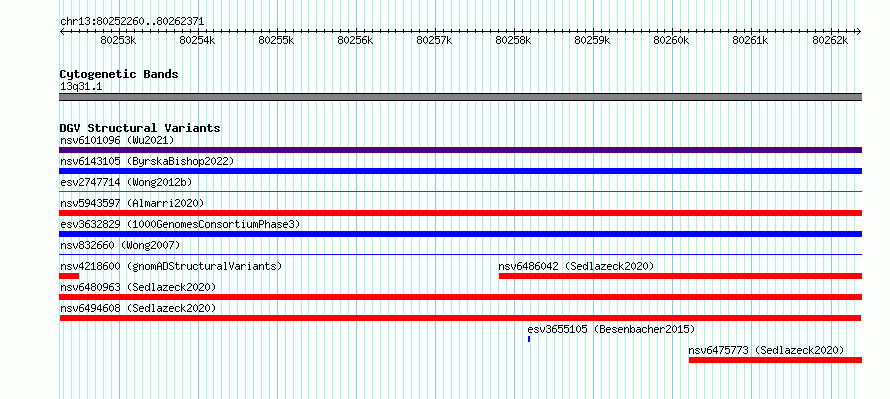
Task: Open nsv6480963 (Sedlazeck2020) label
Action: click(138, 287)
